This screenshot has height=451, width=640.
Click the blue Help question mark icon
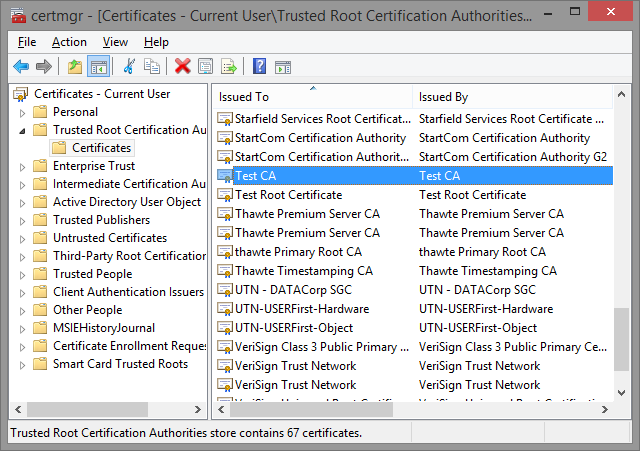tap(260, 67)
